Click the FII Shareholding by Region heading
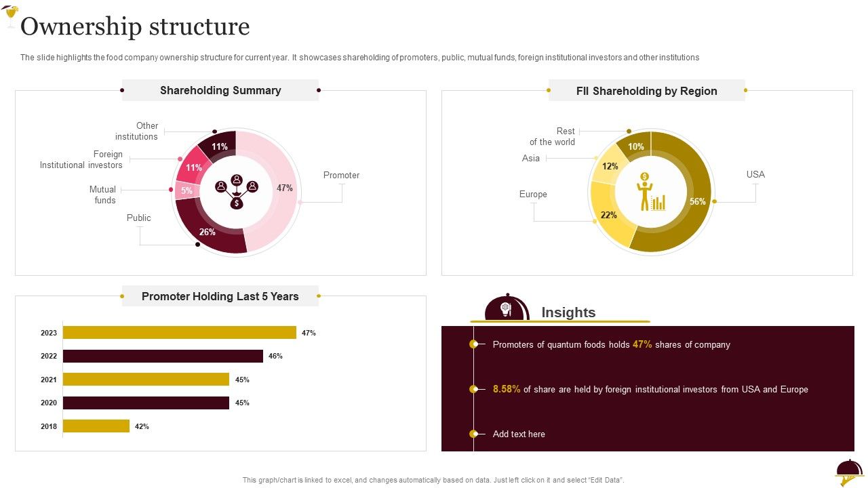 click(646, 91)
